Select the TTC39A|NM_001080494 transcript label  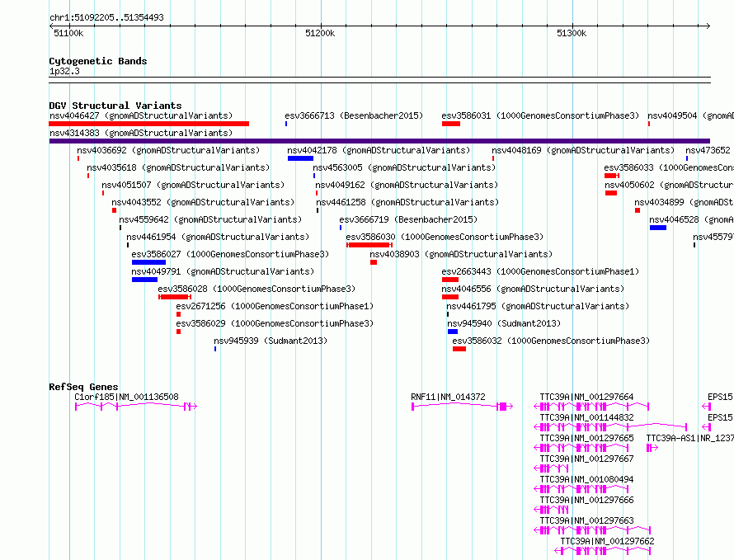(x=586, y=479)
